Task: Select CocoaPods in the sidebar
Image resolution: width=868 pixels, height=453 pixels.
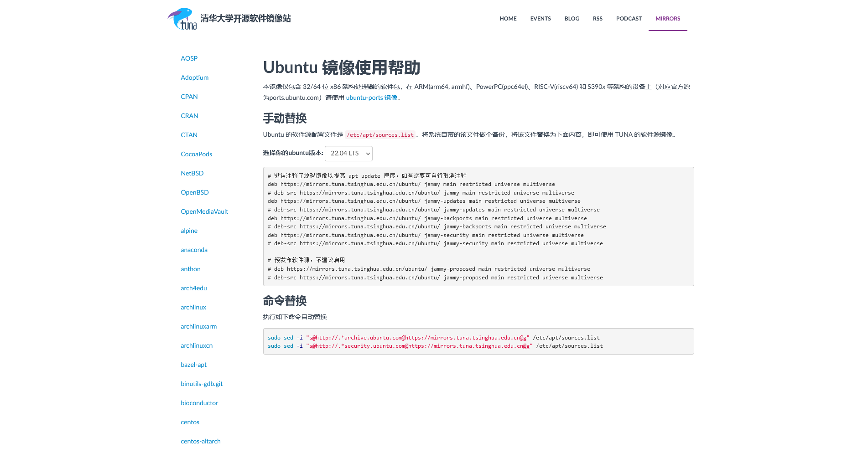Action: (x=196, y=154)
